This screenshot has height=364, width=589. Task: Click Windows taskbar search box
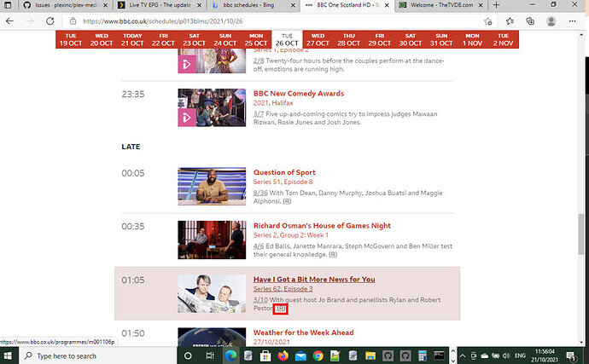point(97,355)
